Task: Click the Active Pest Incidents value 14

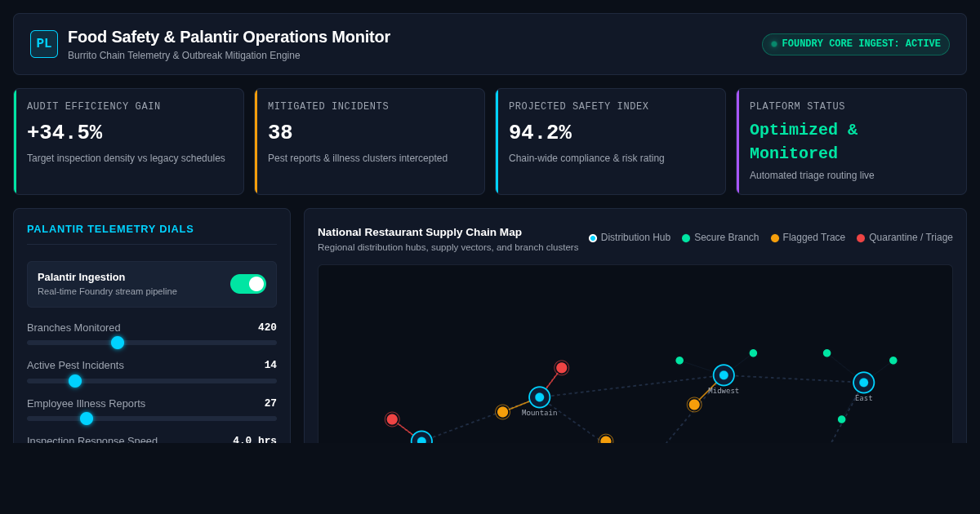Action: coord(270,365)
